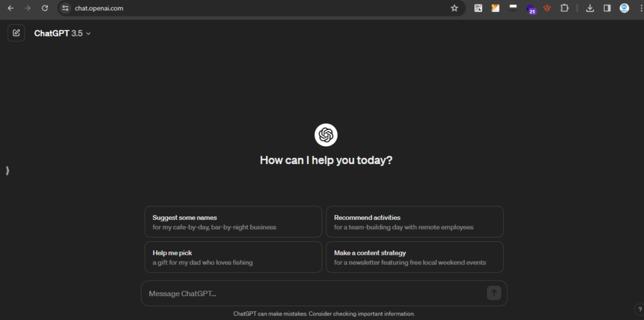This screenshot has height=320, width=644.
Task: Click the 'ChatGPT can make mistakes' disclaimer
Action: pos(324,314)
